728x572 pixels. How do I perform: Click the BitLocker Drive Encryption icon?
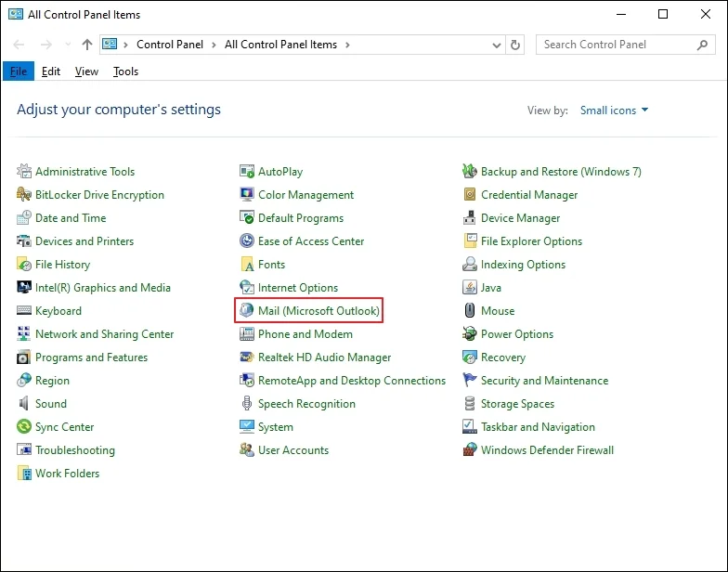point(24,195)
